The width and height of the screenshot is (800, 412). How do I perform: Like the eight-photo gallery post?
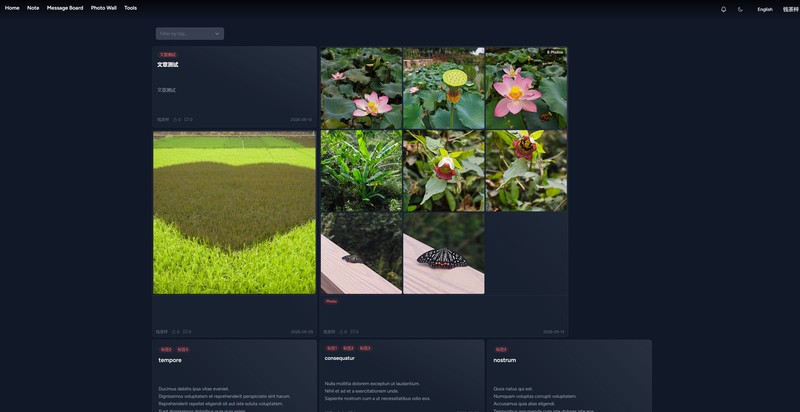343,332
